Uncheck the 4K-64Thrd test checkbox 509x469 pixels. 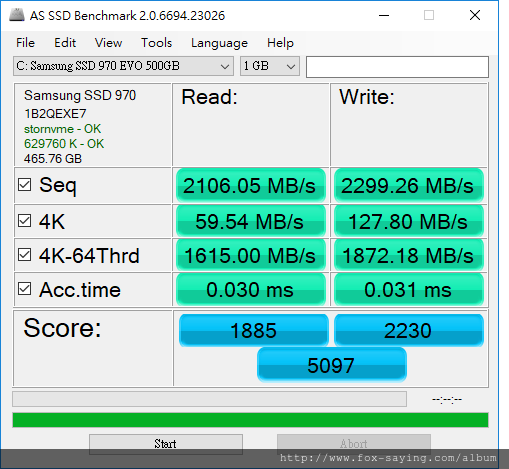point(25,255)
